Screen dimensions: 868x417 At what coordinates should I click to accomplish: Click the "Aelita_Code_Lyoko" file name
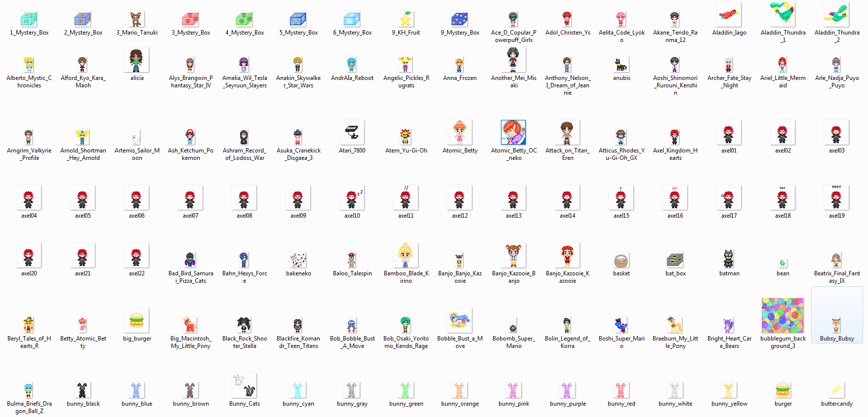621,36
